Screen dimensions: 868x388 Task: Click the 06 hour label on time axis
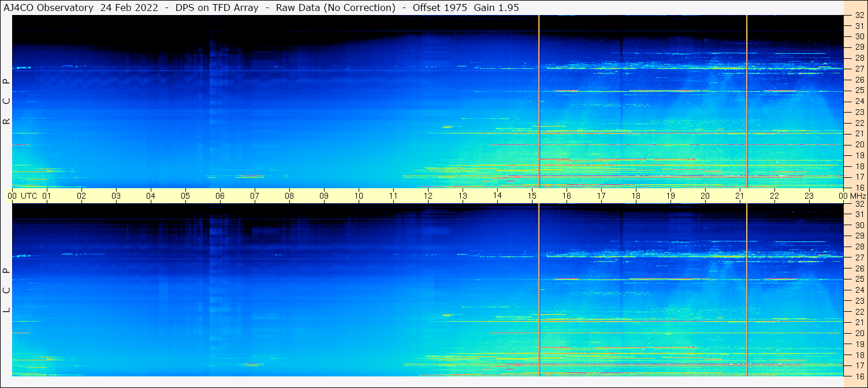point(220,196)
